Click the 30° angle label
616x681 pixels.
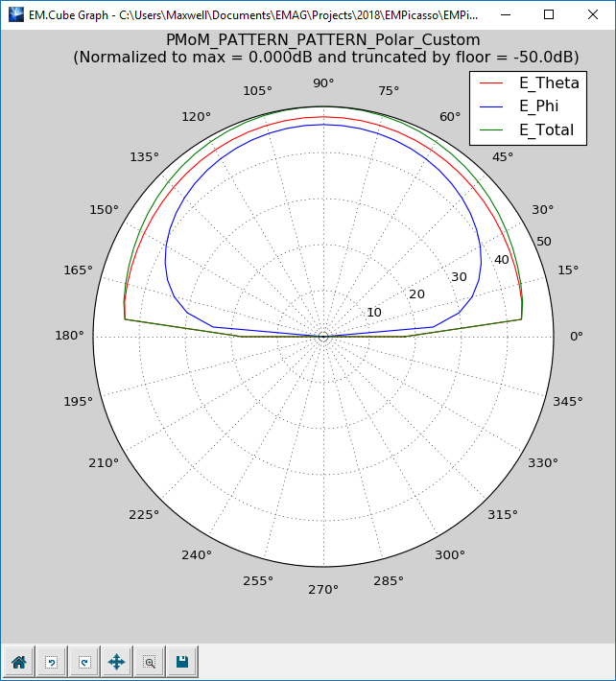(x=543, y=210)
